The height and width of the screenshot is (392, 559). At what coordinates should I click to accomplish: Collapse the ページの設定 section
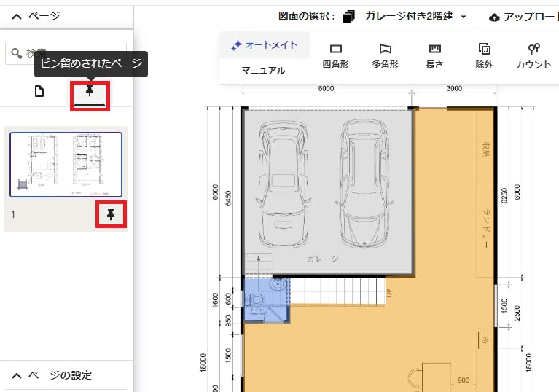point(17,375)
